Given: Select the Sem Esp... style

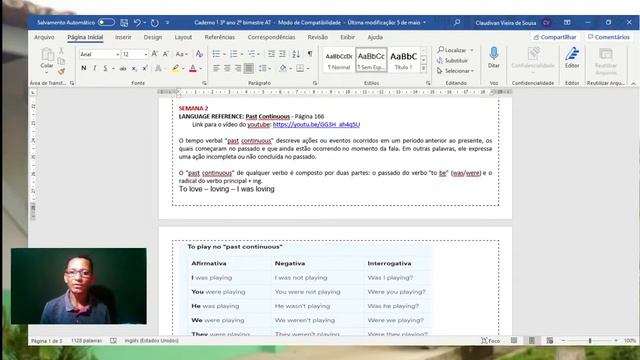Looking at the screenshot, I should [x=371, y=60].
